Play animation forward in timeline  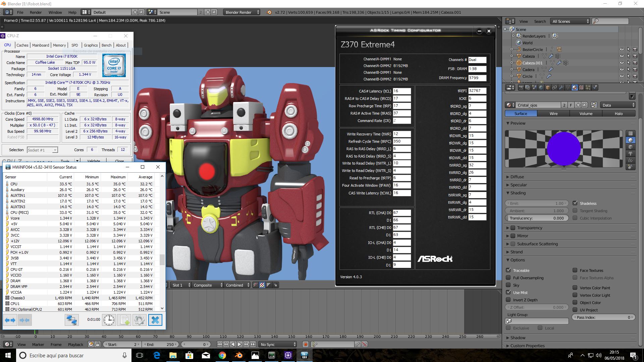click(x=239, y=345)
